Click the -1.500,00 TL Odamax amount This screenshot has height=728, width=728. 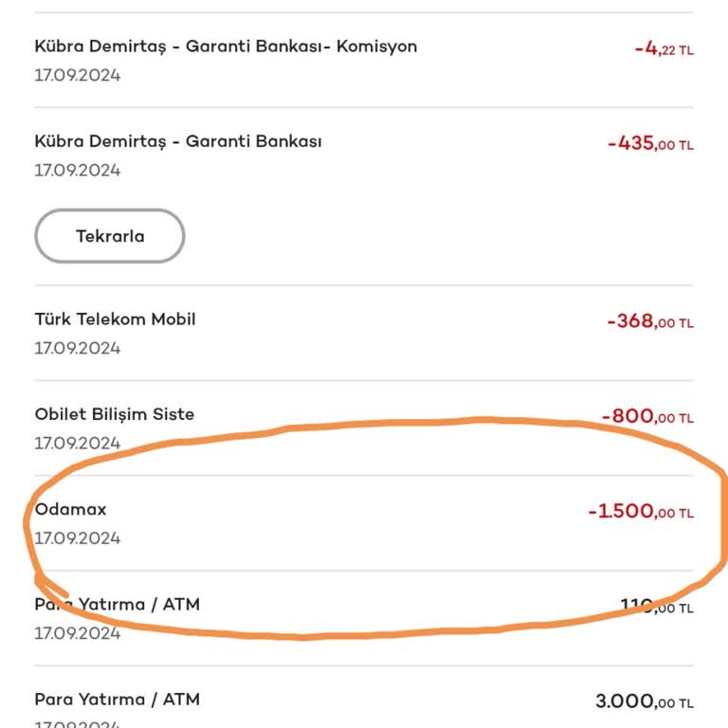click(x=641, y=512)
